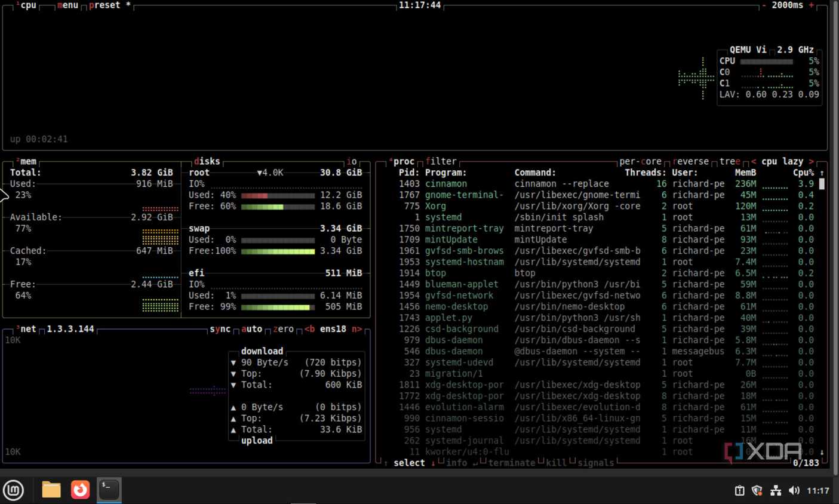
Task: Toggle reverse sorting order
Action: pyautogui.click(x=690, y=161)
